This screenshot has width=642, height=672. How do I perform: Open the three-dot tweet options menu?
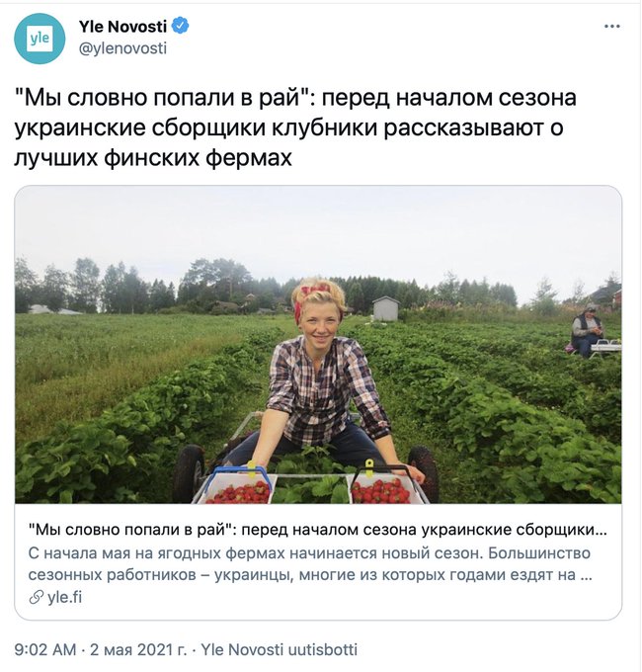(612, 27)
